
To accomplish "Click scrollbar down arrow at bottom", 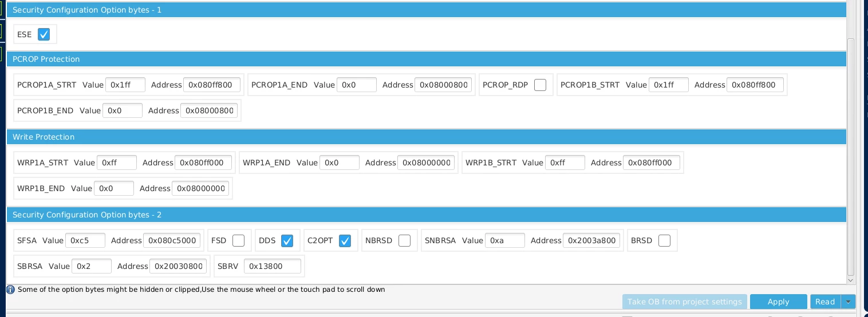I will pos(851,280).
